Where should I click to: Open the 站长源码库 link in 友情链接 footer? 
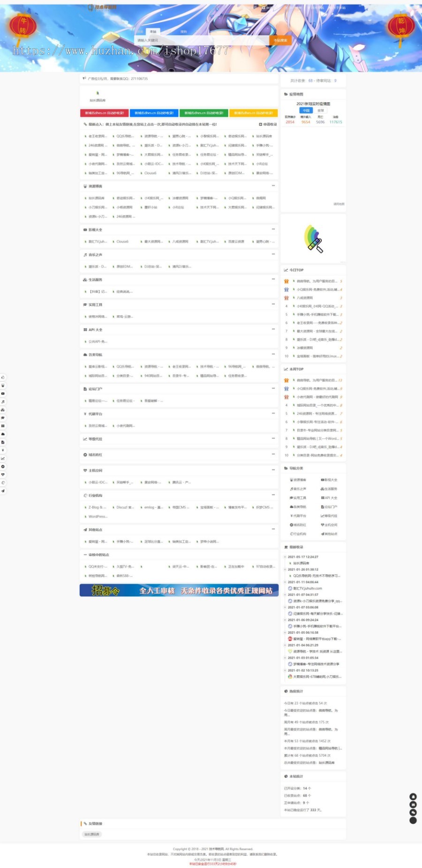92,834
